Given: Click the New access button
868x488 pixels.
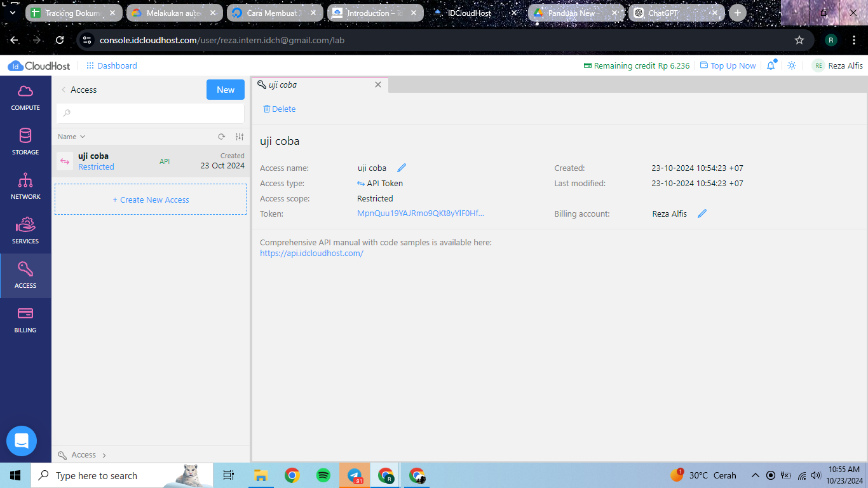Looking at the screenshot, I should point(226,90).
